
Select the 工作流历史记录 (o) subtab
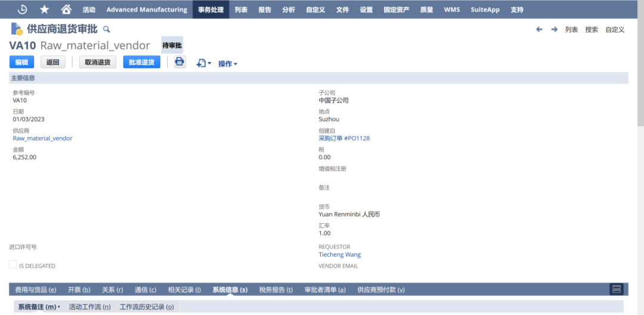147,307
